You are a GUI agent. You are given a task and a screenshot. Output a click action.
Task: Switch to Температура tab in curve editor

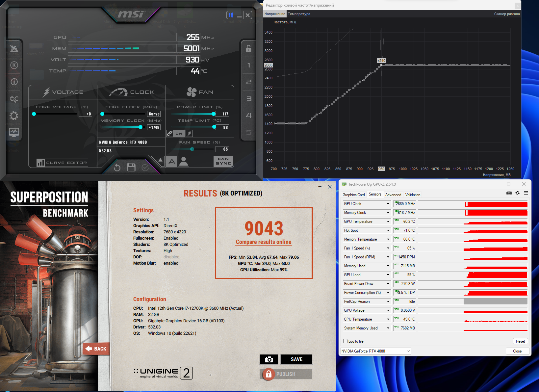pos(299,14)
